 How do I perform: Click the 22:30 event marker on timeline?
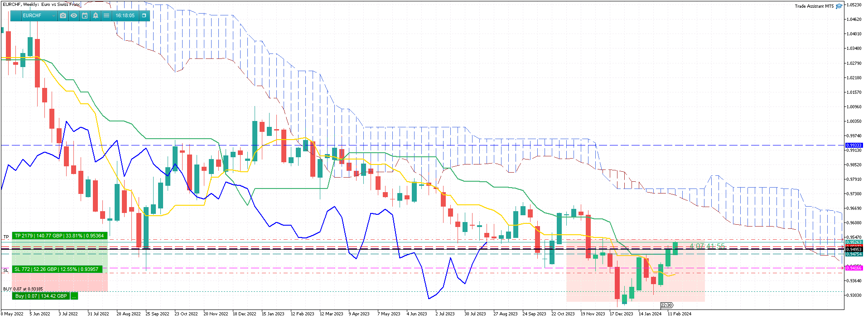[x=667, y=305]
